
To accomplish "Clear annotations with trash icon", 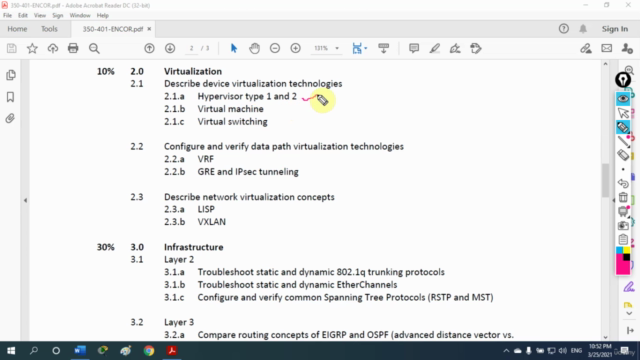I will tap(623, 197).
